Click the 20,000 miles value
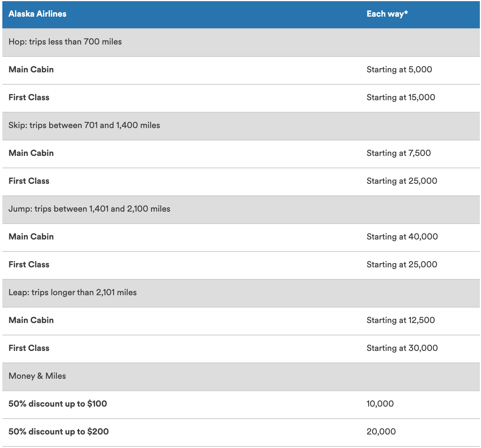The width and height of the screenshot is (481, 448). [381, 431]
